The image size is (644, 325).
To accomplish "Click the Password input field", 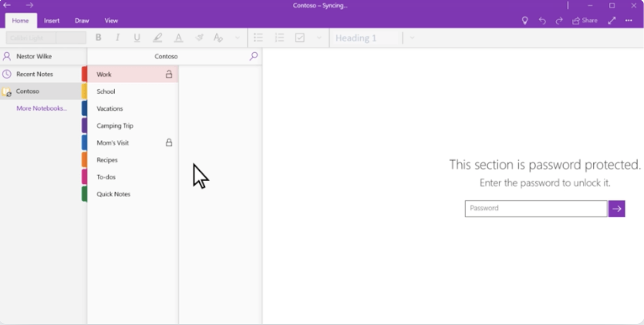I will [x=536, y=209].
